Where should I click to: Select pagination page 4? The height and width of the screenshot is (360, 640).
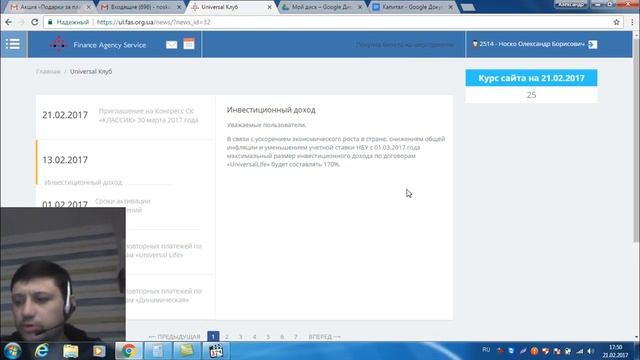coord(254,337)
